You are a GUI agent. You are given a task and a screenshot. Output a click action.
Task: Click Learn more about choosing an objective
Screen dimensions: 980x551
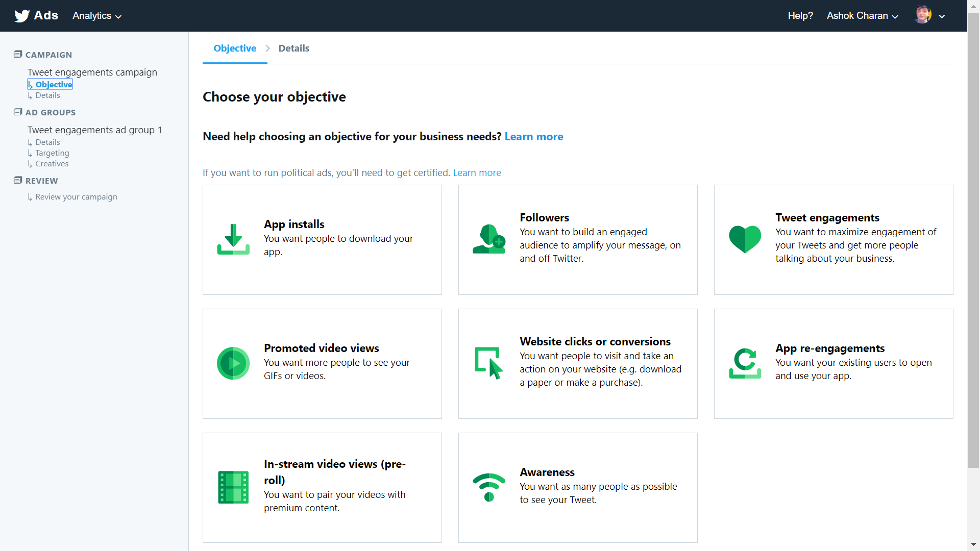[534, 136]
